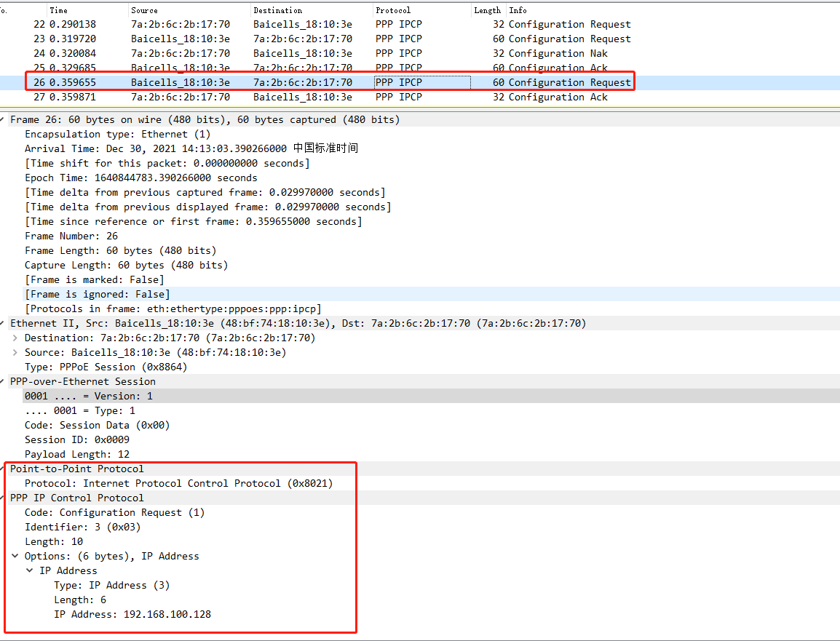Select packet 27 Configuration Ack row
Viewport: 840px width, 641px height.
(x=420, y=97)
